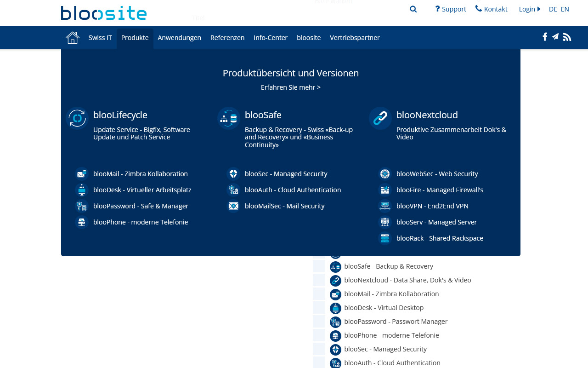Click the bloosite logo
This screenshot has width=588, height=368.
click(104, 13)
